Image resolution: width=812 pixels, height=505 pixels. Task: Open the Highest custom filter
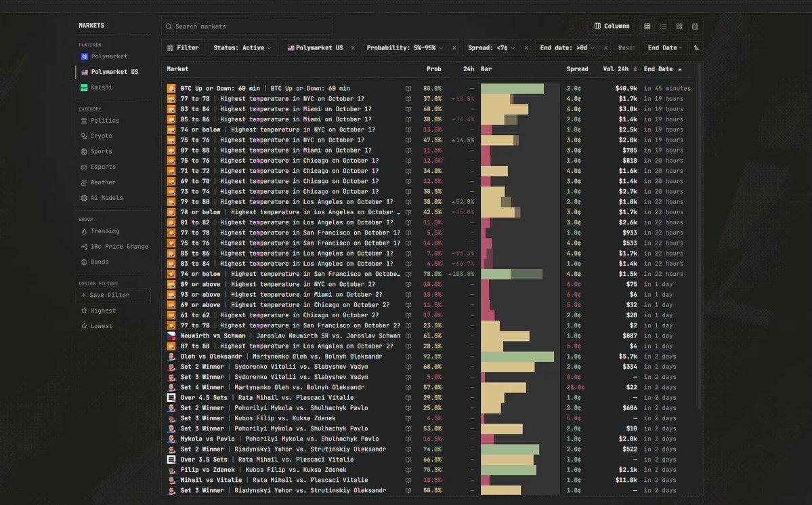point(98,311)
